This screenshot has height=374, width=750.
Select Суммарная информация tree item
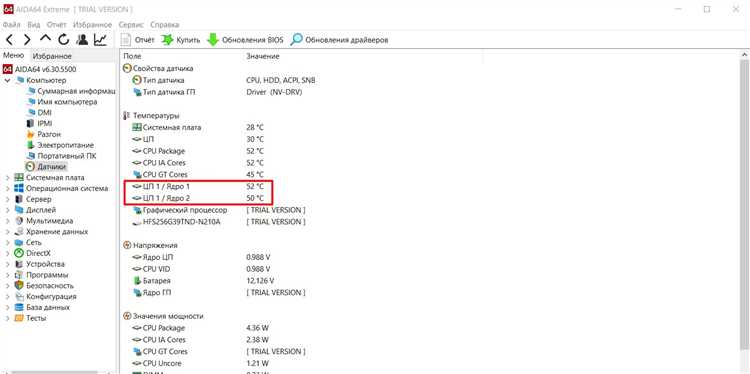click(x=70, y=91)
